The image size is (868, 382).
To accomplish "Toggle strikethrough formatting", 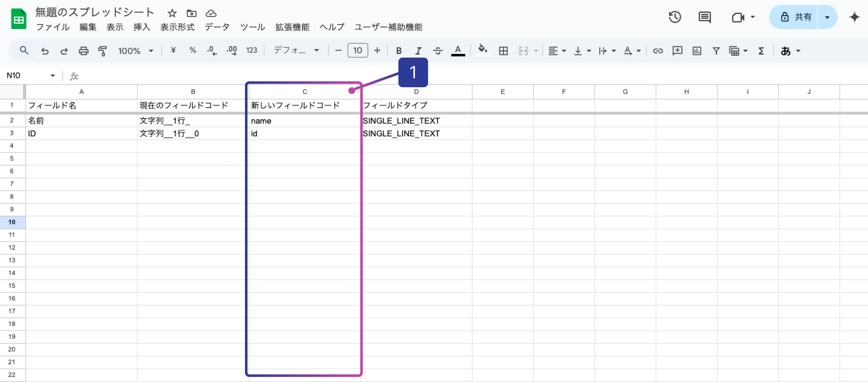I will pos(438,51).
